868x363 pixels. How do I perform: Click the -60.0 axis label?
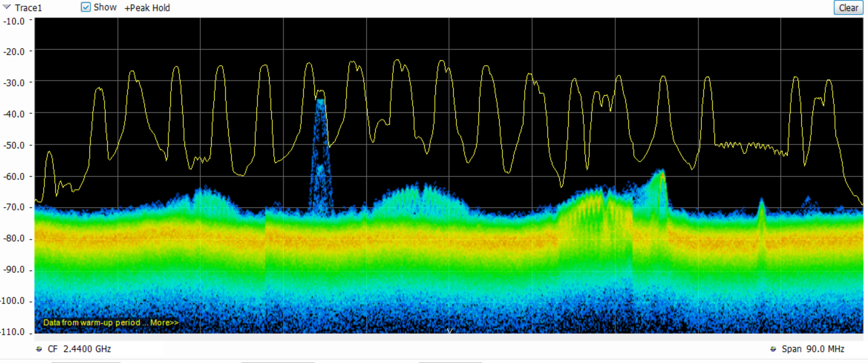[14, 176]
